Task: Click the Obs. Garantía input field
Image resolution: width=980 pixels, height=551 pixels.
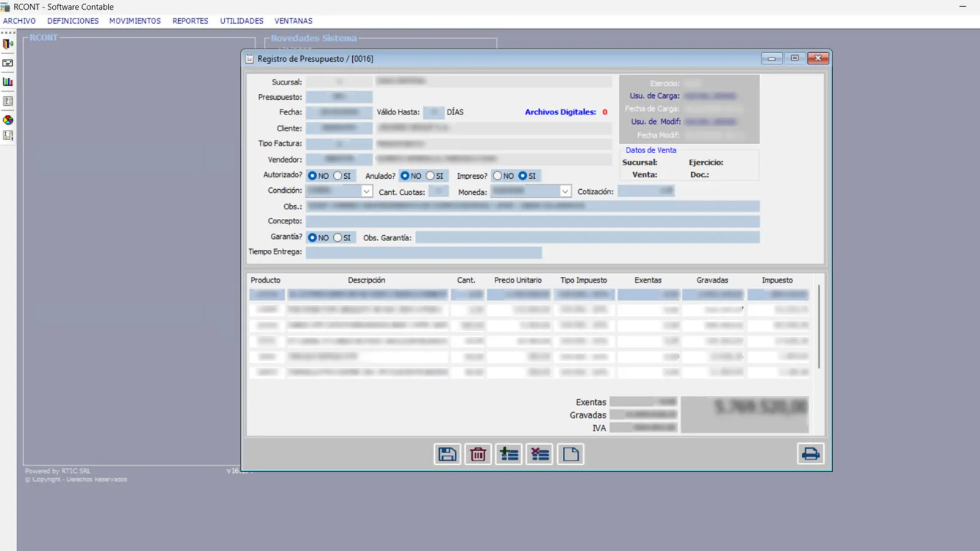Action: click(587, 238)
